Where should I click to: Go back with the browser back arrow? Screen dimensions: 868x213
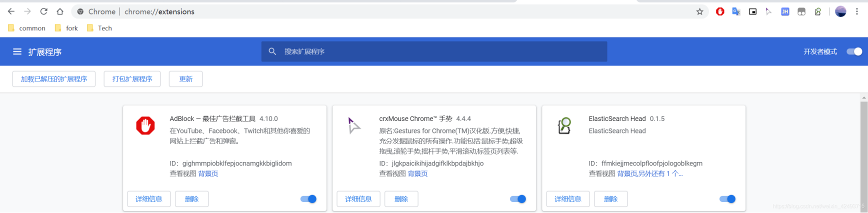point(11,11)
